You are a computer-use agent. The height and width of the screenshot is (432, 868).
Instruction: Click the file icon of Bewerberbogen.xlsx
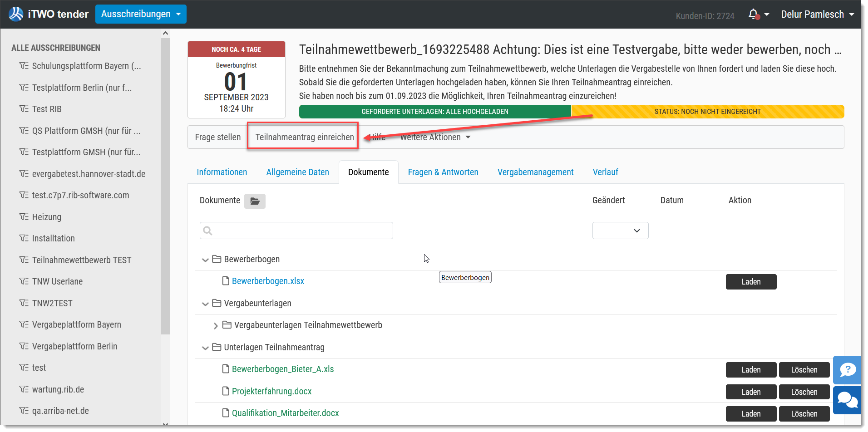226,281
